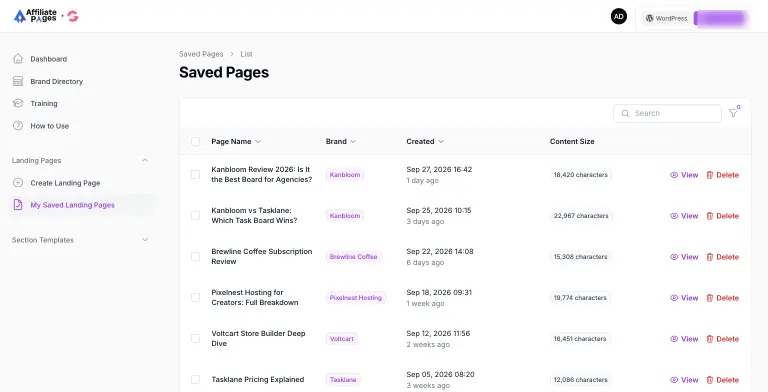Open 'Voltcart Store Builder Deep Dive' title
768x392 pixels.
click(258, 339)
